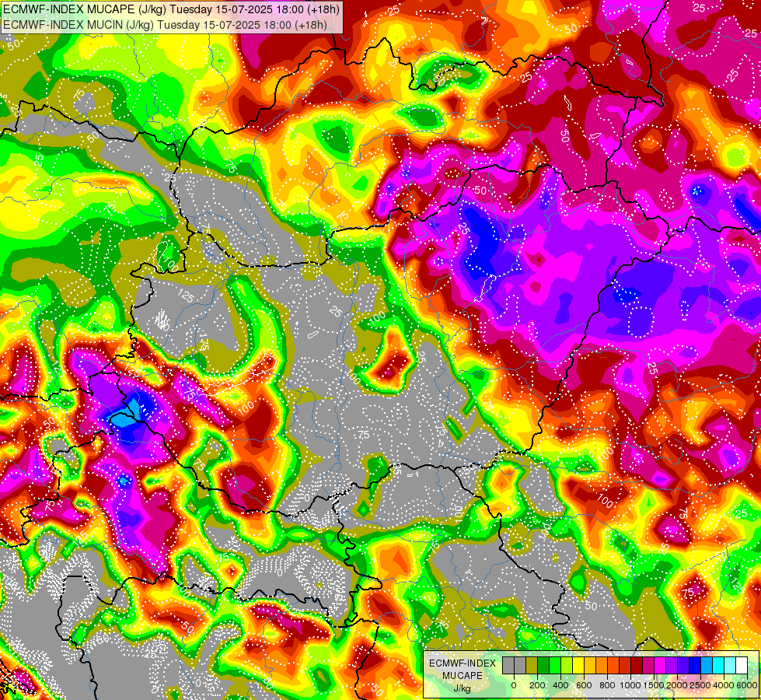Click the cyan swatch left of 4000 tick
Screen dimensions: 761x700
pyautogui.click(x=718, y=666)
